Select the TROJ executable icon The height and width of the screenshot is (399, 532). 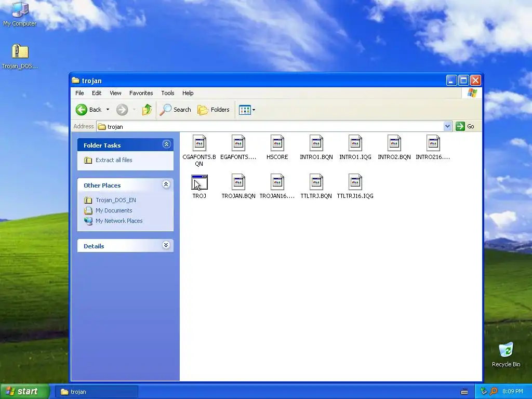199,182
